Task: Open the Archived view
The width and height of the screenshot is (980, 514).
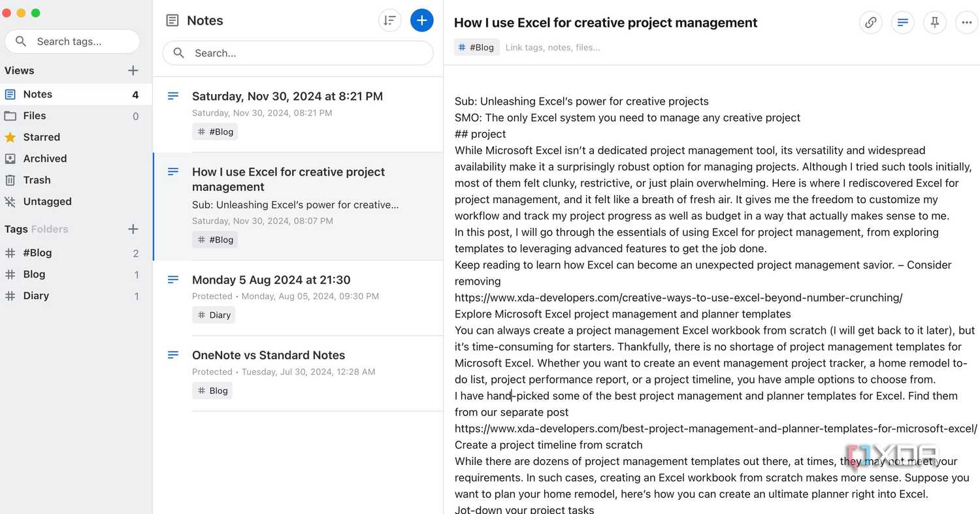Action: point(76,159)
